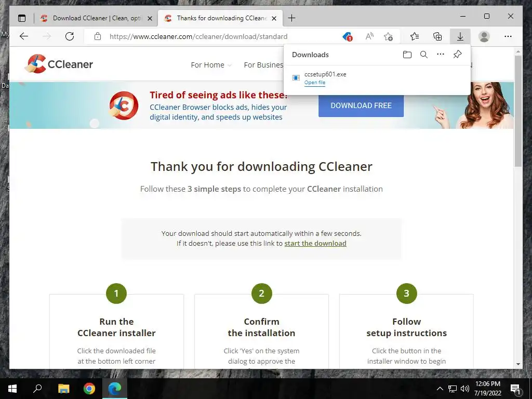The width and height of the screenshot is (532, 399).
Task: Click the Microsoft Edge taskbar icon
Action: (115, 389)
